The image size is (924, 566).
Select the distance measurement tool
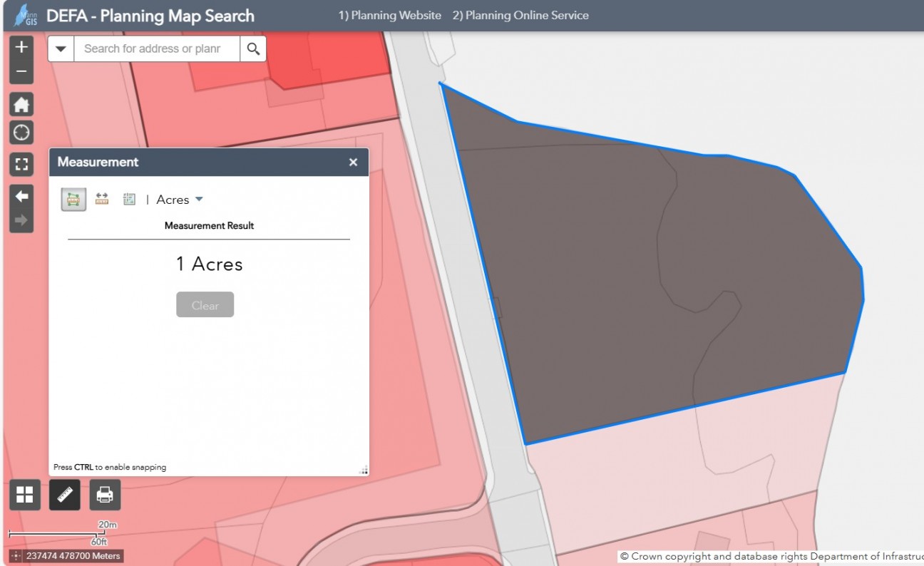pyautogui.click(x=101, y=200)
